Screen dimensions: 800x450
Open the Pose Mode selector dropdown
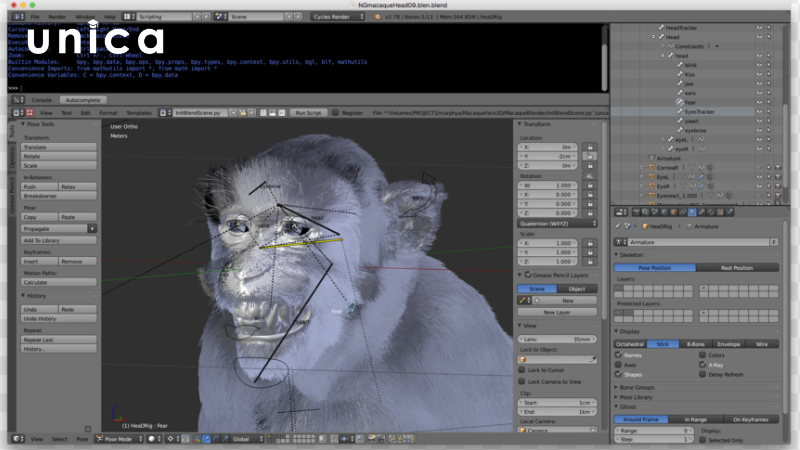click(120, 438)
